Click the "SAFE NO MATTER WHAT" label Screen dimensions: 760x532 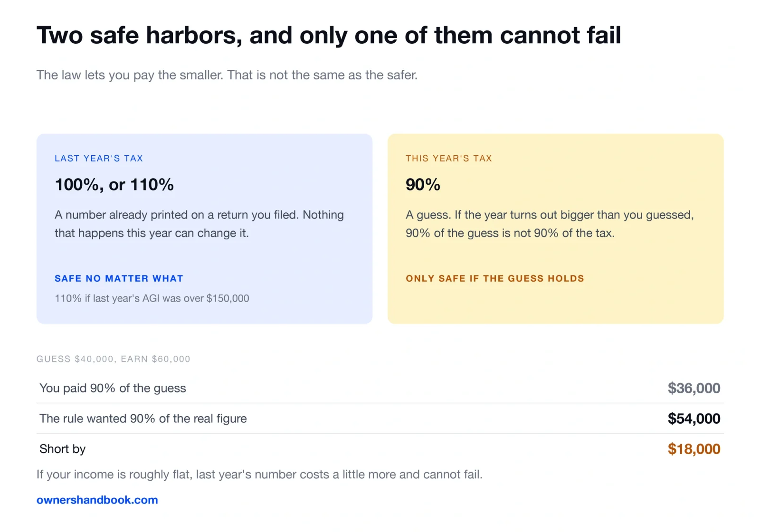(x=119, y=278)
